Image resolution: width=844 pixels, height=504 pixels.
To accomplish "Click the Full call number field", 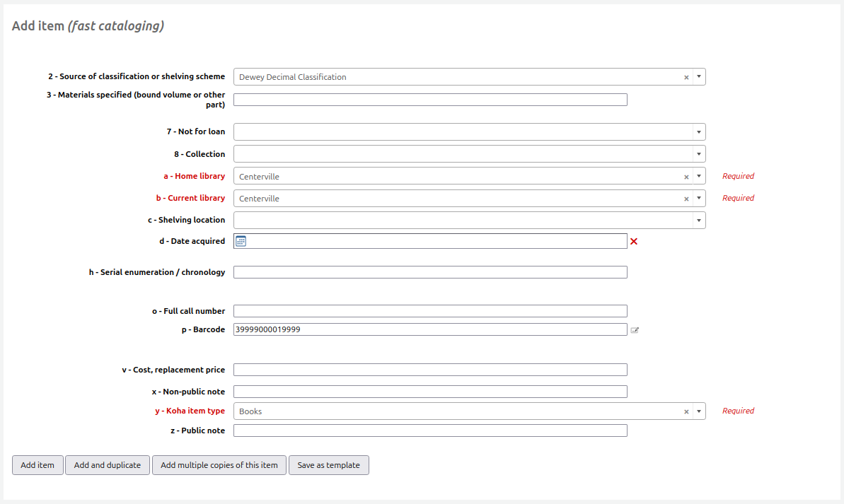I will click(x=430, y=310).
